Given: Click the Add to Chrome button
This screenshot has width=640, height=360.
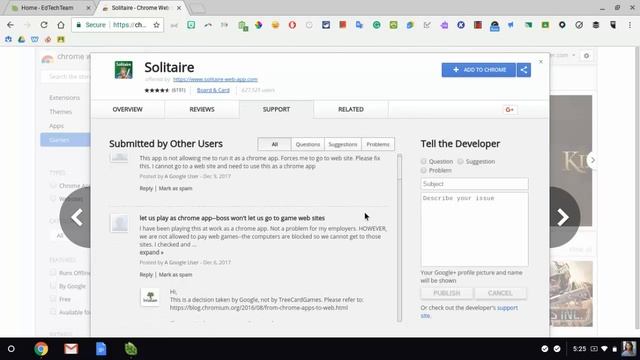Looking at the screenshot, I should tap(479, 70).
